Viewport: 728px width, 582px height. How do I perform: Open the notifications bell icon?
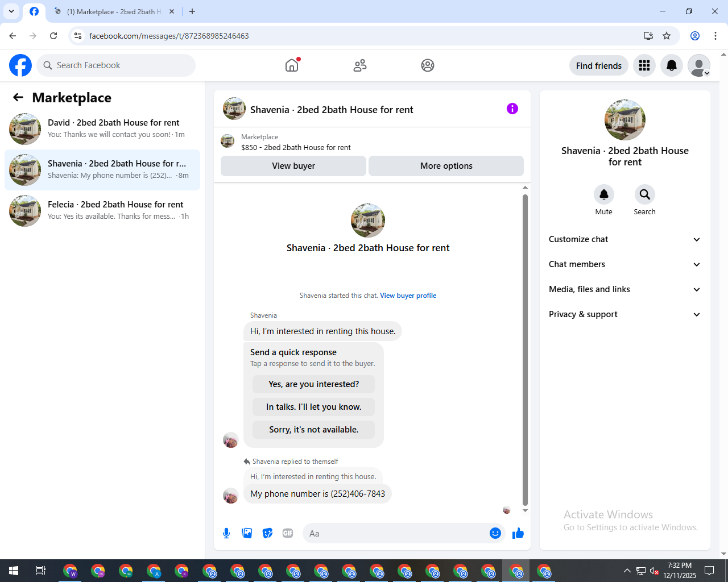coord(672,65)
